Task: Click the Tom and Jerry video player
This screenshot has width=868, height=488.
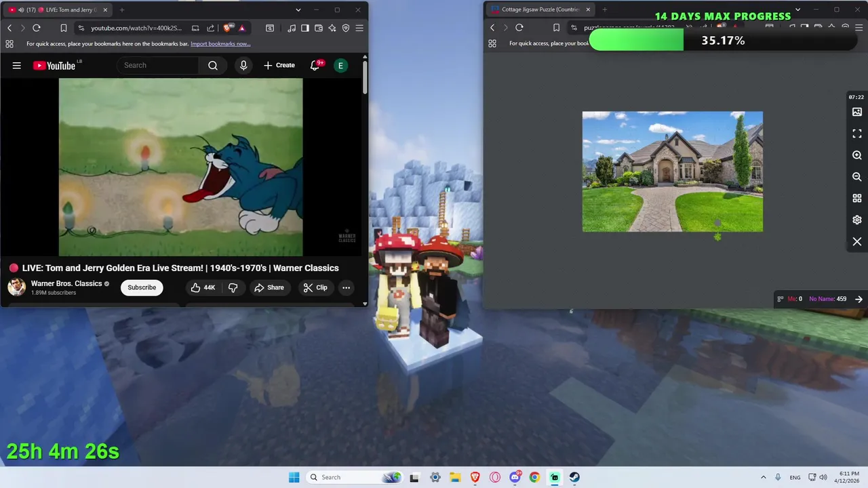Action: point(181,167)
